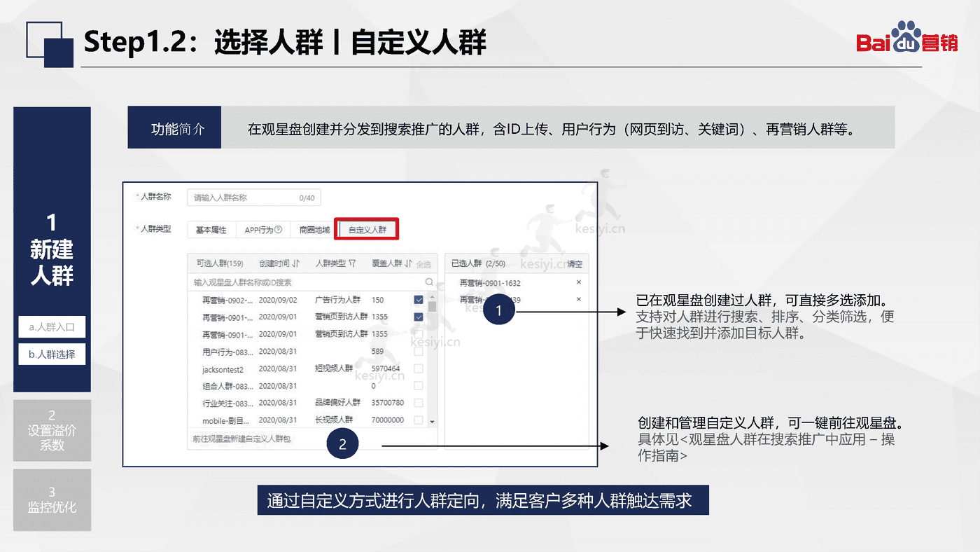The image size is (980, 552).
Task: Click the 覆盖人群 sort arrows icon
Action: click(409, 263)
